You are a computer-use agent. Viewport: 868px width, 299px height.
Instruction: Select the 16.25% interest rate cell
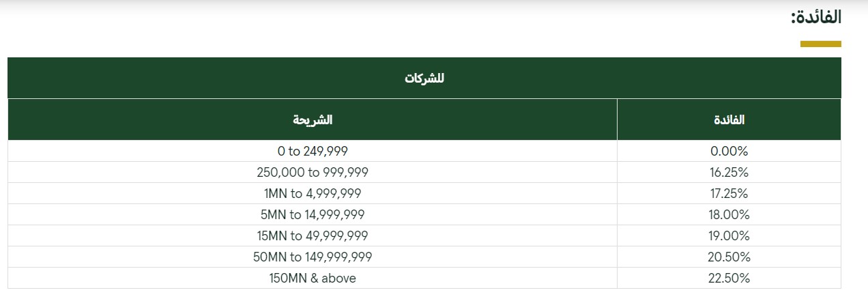coord(729,172)
